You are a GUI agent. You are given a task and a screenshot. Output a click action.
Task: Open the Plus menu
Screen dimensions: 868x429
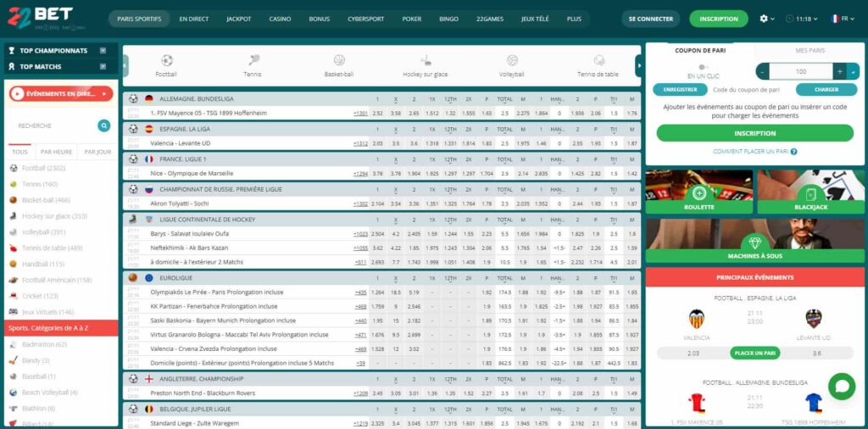(574, 19)
